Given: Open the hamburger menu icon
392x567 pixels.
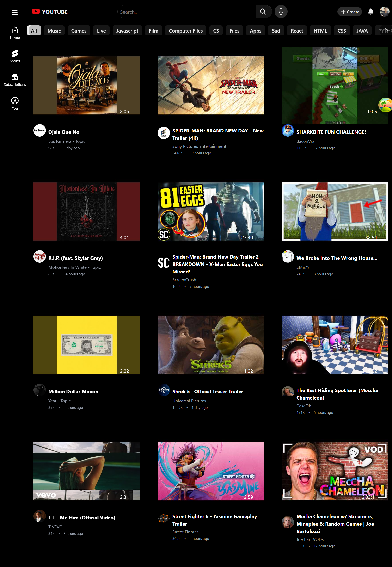Looking at the screenshot, I should pyautogui.click(x=15, y=12).
